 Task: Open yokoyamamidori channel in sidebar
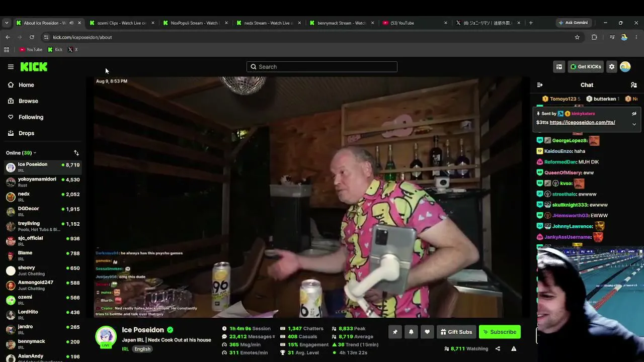tap(43, 182)
